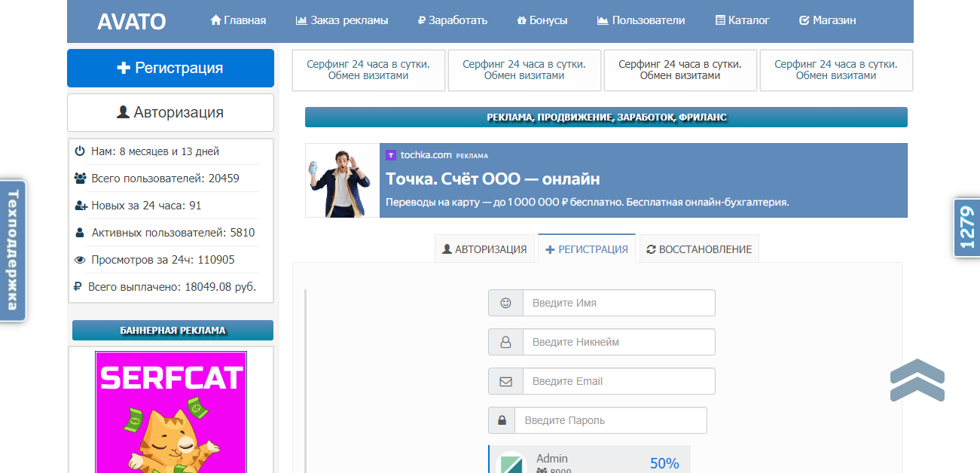This screenshot has height=473, width=980.
Task: Select the РЕГИСТРАЦИЯ form tab
Action: click(587, 249)
